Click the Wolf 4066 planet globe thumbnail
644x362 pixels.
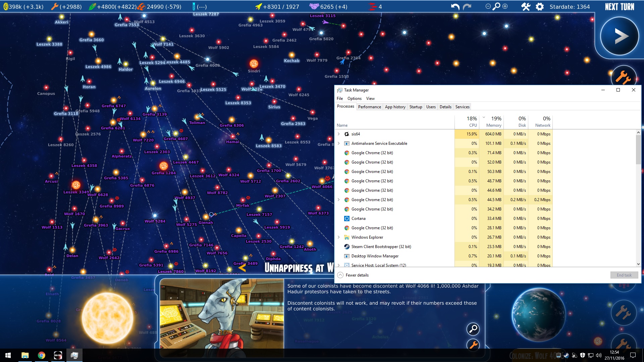538,314
